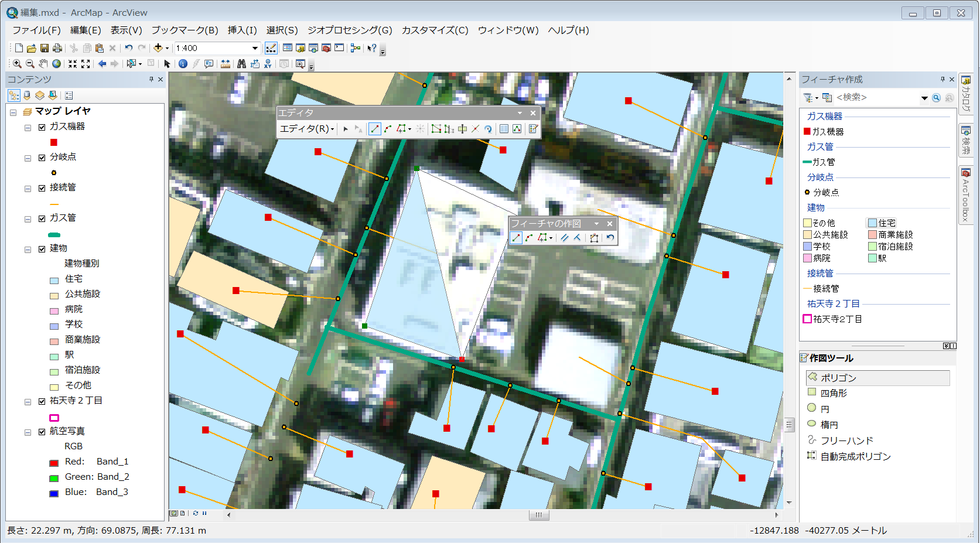Image resolution: width=980 pixels, height=543 pixels.
Task: Open the Attributes window from Editor toolbar
Action: [504, 129]
